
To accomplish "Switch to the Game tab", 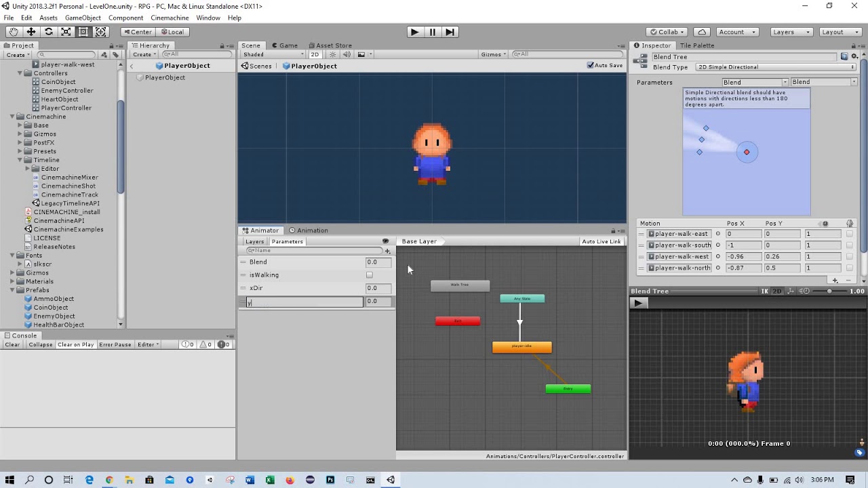I will pos(285,45).
